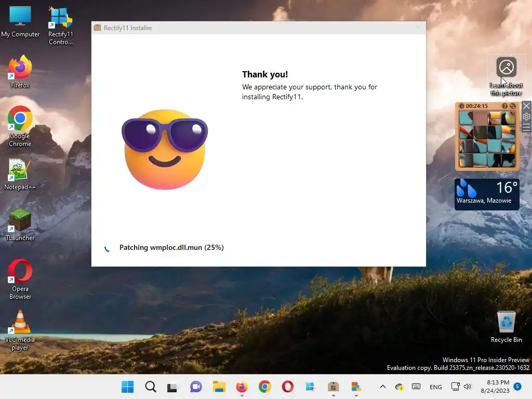532x399 pixels.
Task: Open the puzzle gadget settings gear
Action: tap(526, 116)
